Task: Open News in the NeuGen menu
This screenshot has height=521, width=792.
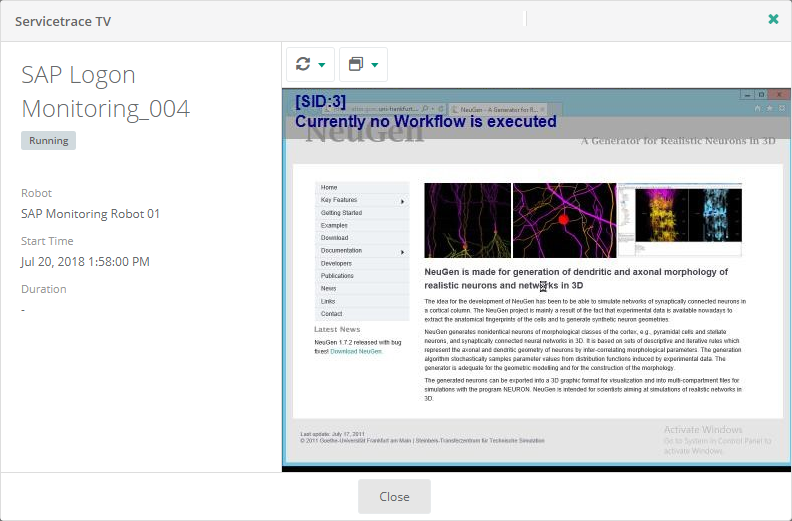Action: [362, 289]
